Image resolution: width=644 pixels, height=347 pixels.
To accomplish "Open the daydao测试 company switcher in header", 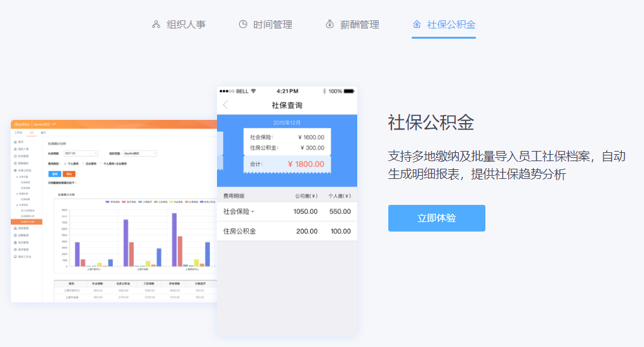I will point(44,124).
